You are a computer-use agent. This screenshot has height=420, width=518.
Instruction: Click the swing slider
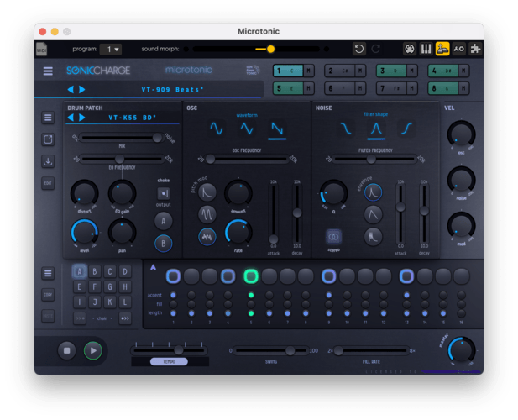pos(271,350)
